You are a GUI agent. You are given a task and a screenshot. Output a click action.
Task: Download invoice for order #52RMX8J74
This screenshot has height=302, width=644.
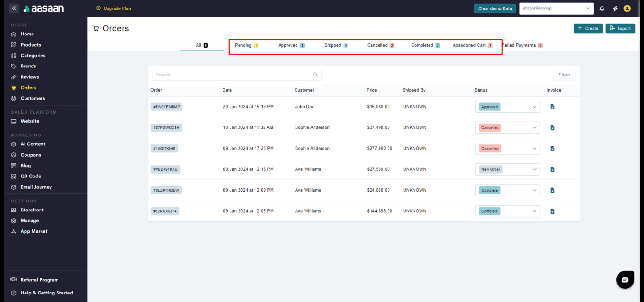click(x=553, y=211)
